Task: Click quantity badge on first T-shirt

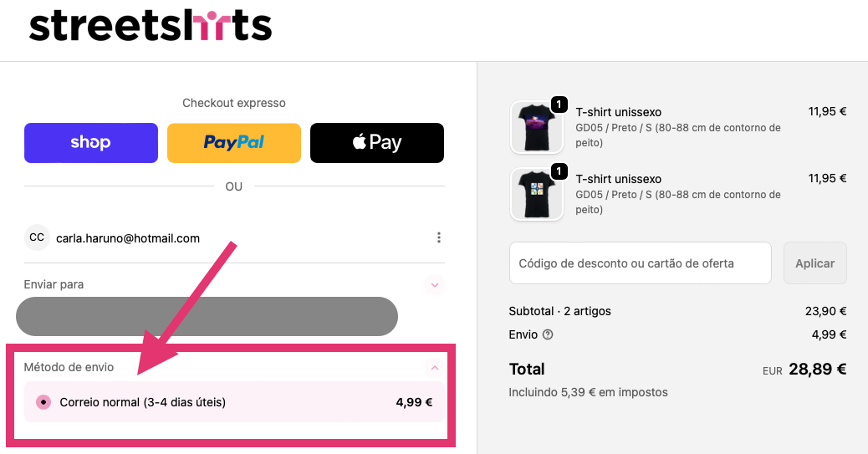Action: tap(559, 105)
